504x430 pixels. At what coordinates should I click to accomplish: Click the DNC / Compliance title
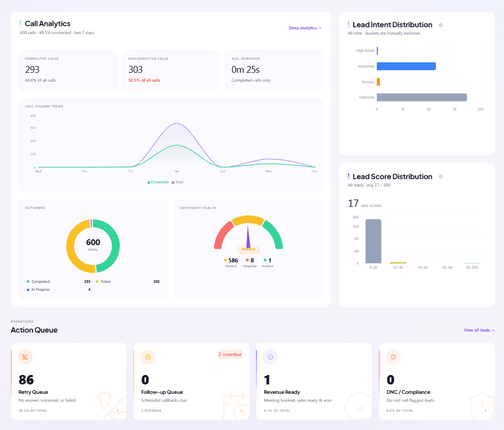point(408,392)
